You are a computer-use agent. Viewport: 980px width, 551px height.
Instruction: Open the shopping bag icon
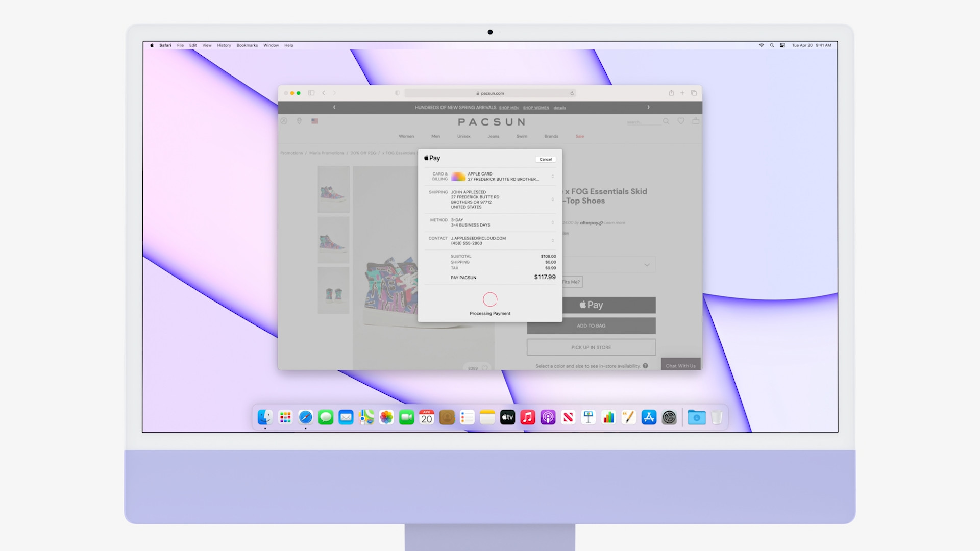(696, 121)
